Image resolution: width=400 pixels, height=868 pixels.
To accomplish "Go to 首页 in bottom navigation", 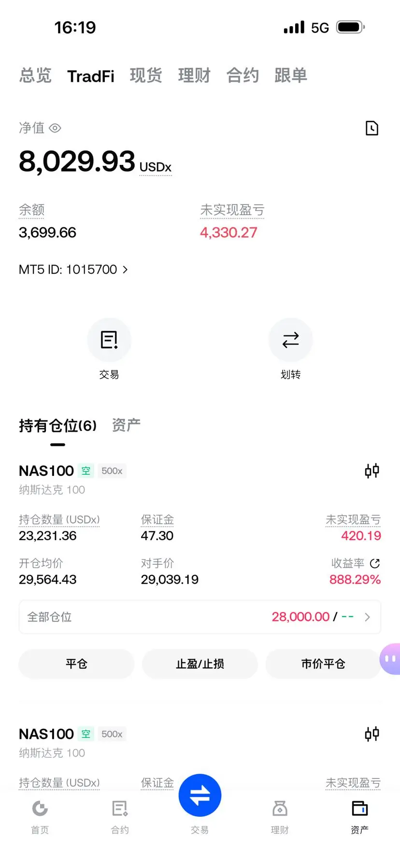I will click(x=40, y=817).
